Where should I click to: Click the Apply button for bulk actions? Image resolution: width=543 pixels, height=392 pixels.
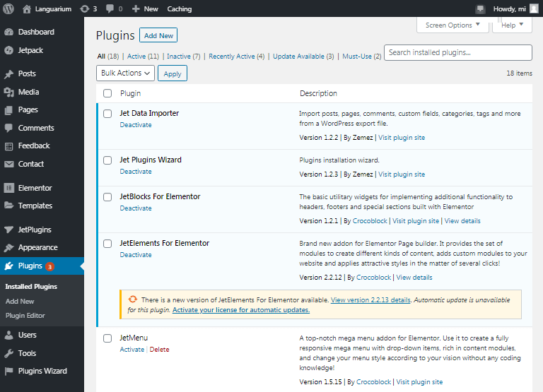coord(173,73)
